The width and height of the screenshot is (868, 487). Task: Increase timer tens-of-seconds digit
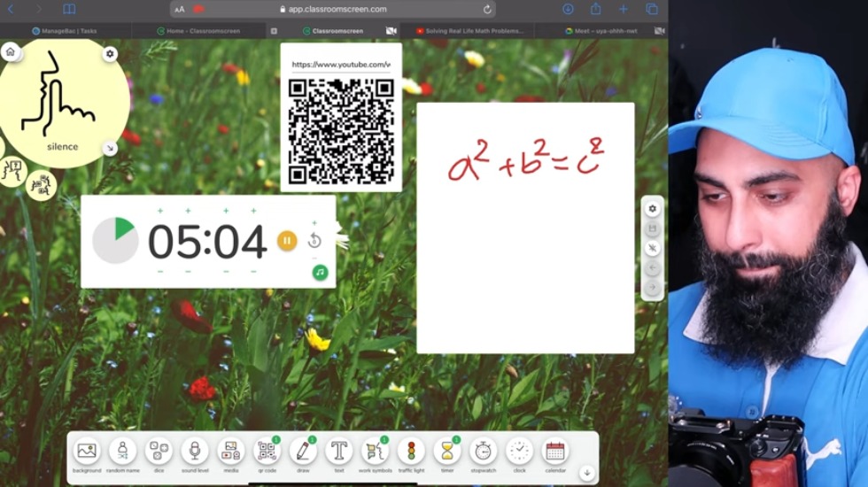click(226, 211)
